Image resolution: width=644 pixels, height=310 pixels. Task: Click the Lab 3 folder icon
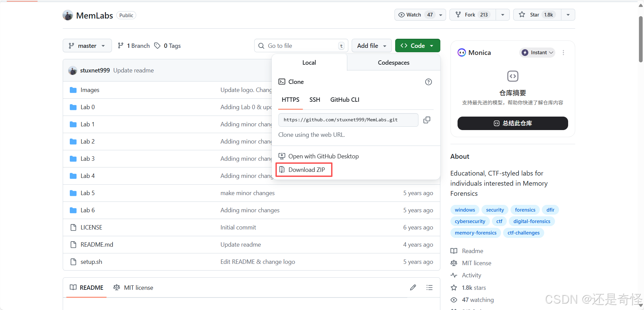click(x=73, y=159)
